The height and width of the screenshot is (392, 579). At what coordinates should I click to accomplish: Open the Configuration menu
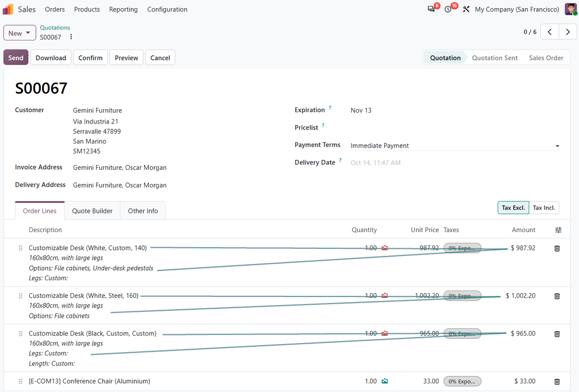[x=167, y=9]
